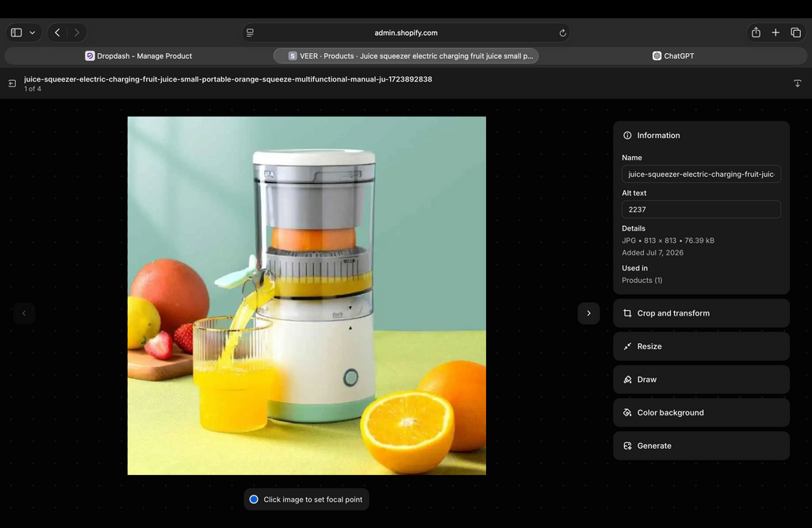Select the VEER Products Juice squeezer tab

coord(406,56)
